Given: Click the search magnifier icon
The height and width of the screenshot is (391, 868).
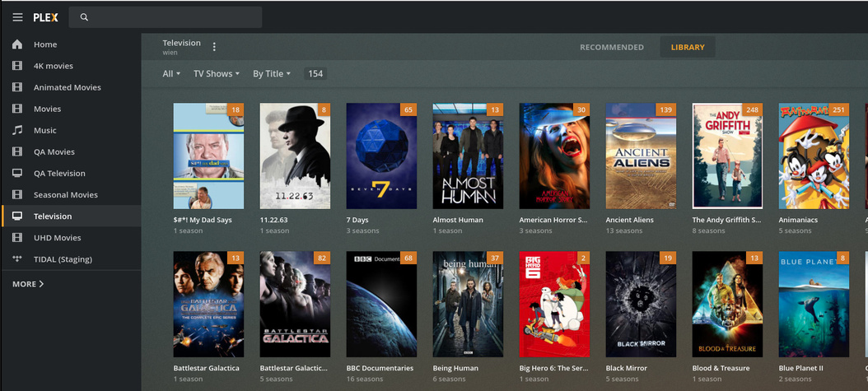Looking at the screenshot, I should tap(84, 17).
